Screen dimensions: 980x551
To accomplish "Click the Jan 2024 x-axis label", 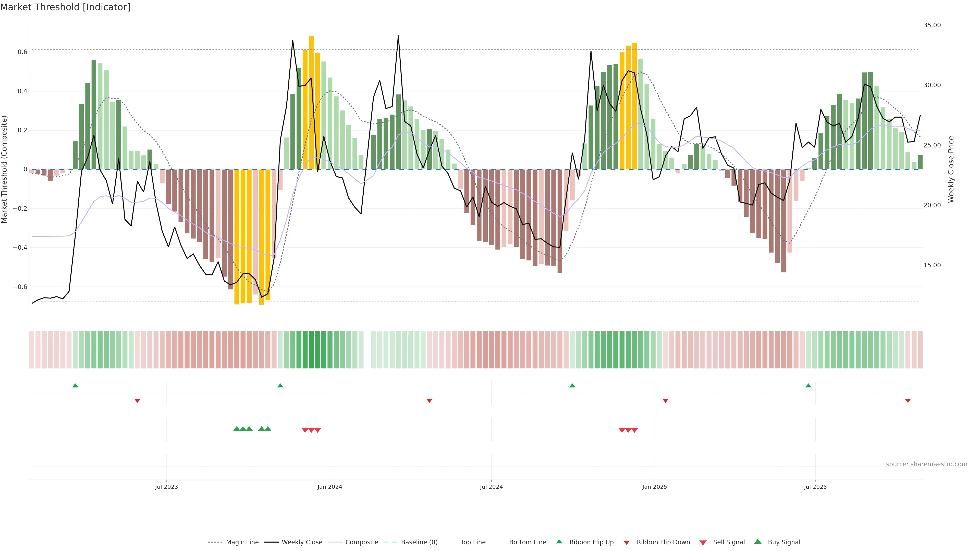I will tap(330, 487).
